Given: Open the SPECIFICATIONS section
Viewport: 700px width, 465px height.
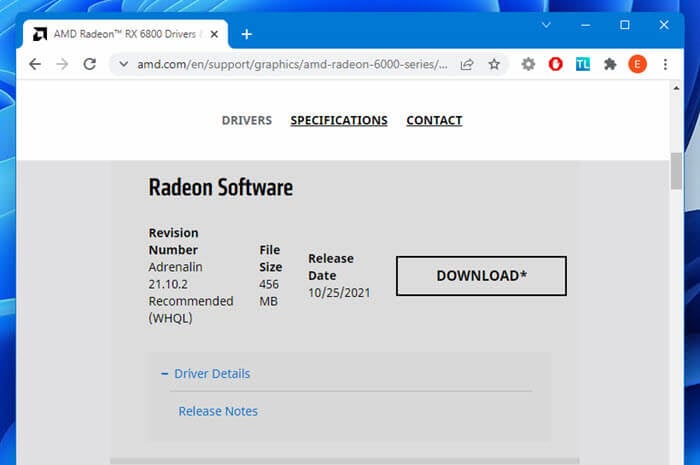Looking at the screenshot, I should pos(339,120).
